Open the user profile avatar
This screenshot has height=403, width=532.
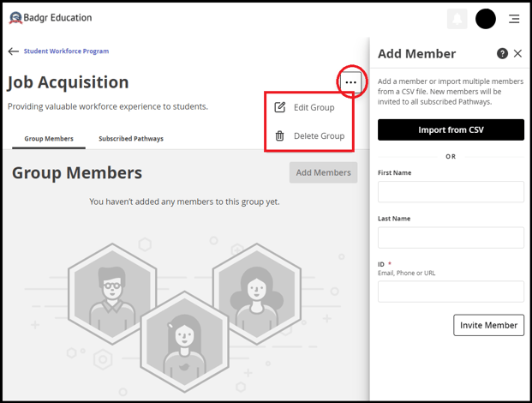coord(485,19)
